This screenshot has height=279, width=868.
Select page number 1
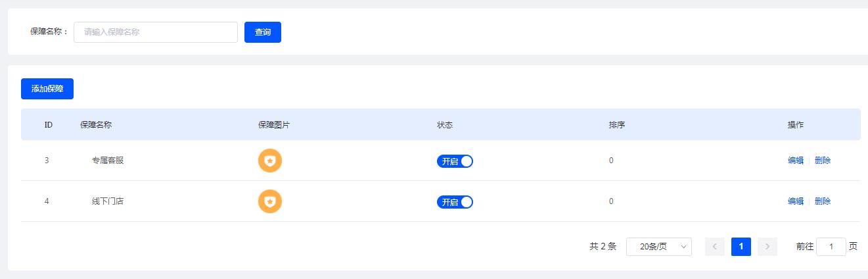(x=741, y=247)
